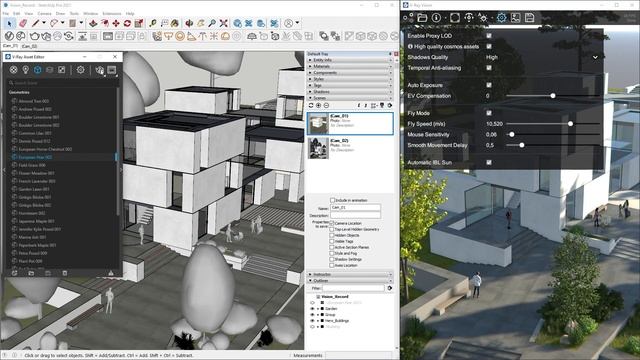Open Lights tab in V-Ray Asset Editor

(x=25, y=70)
